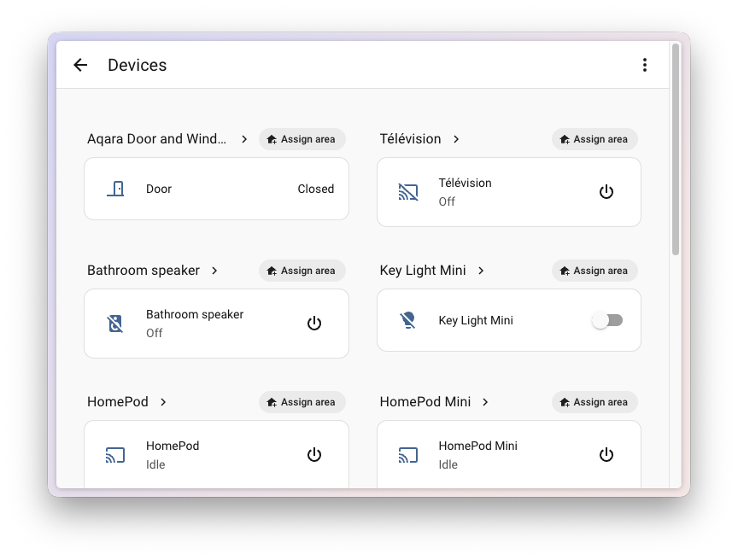Open Aqara Door and Window device details chevron

[244, 138]
